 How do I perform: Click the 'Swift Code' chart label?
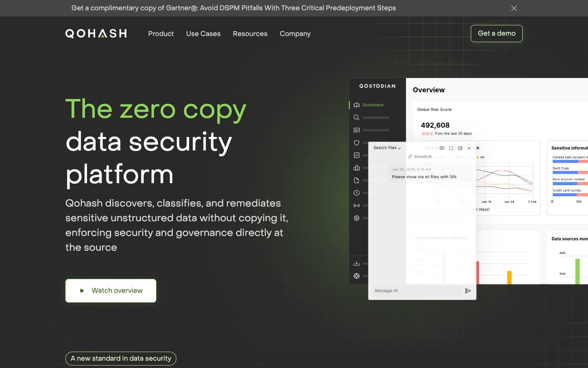click(561, 168)
